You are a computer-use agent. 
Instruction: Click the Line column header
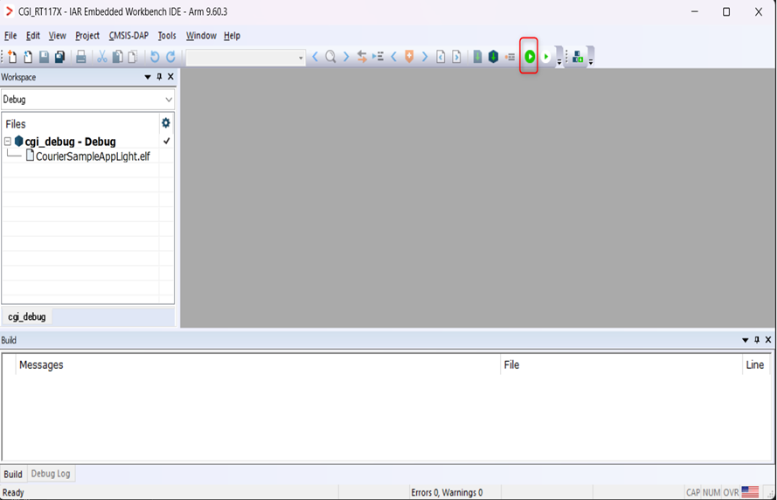[755, 365]
